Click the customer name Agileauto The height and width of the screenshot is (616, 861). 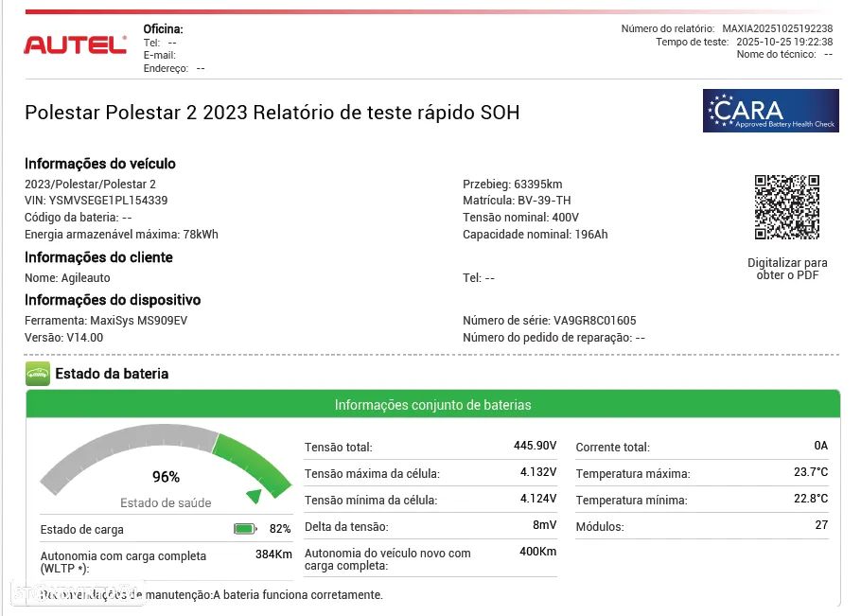point(86,278)
